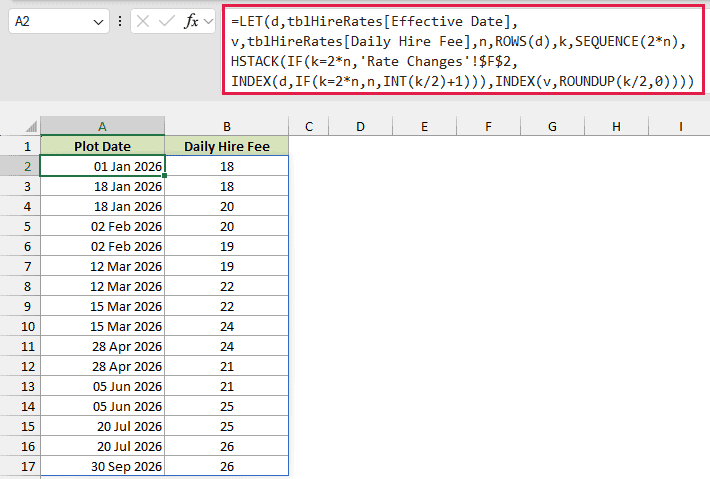
Task: Select fee value 19 in row 6
Action: click(x=226, y=246)
